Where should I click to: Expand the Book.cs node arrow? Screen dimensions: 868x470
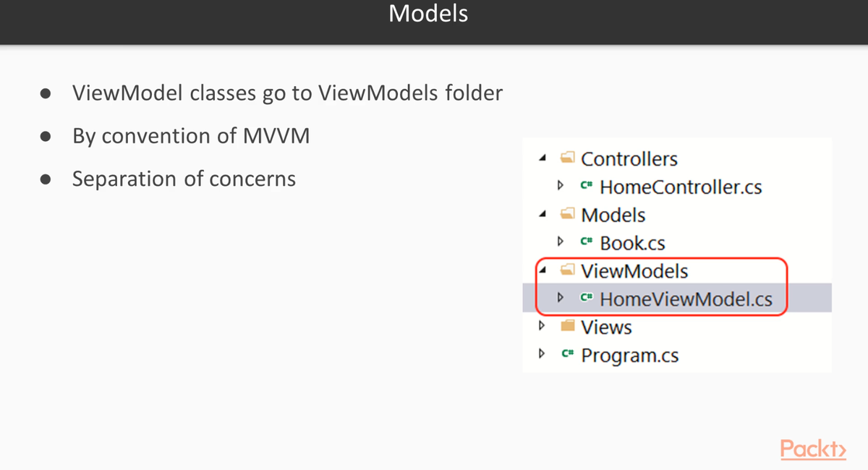point(561,243)
